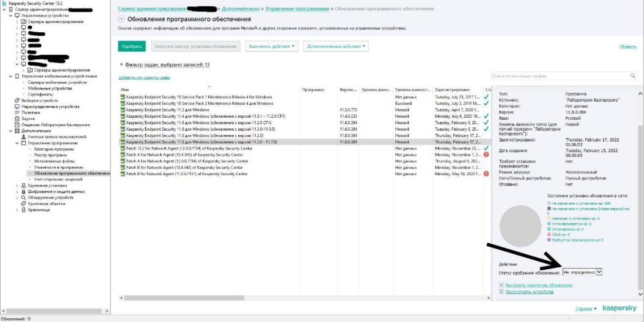Select Уязвимости в программах in the tree
Image resolution: width=644 pixels, height=322 pixels.
(59, 167)
